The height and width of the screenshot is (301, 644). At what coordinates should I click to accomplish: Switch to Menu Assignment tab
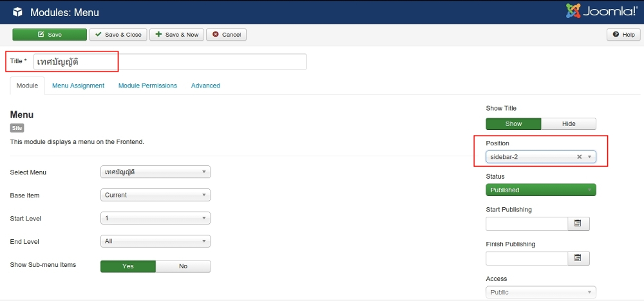[x=78, y=86]
